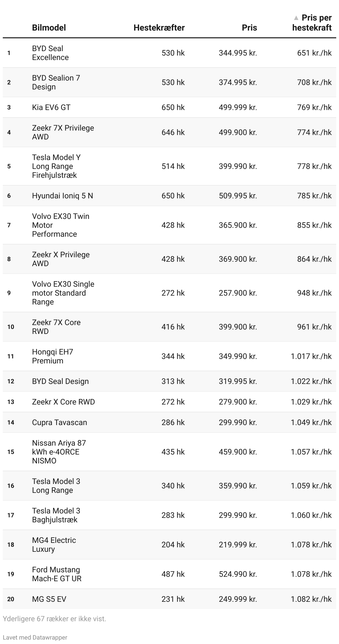Sort by the Hestekræfter column header
This screenshot has width=339, height=644.
click(159, 28)
